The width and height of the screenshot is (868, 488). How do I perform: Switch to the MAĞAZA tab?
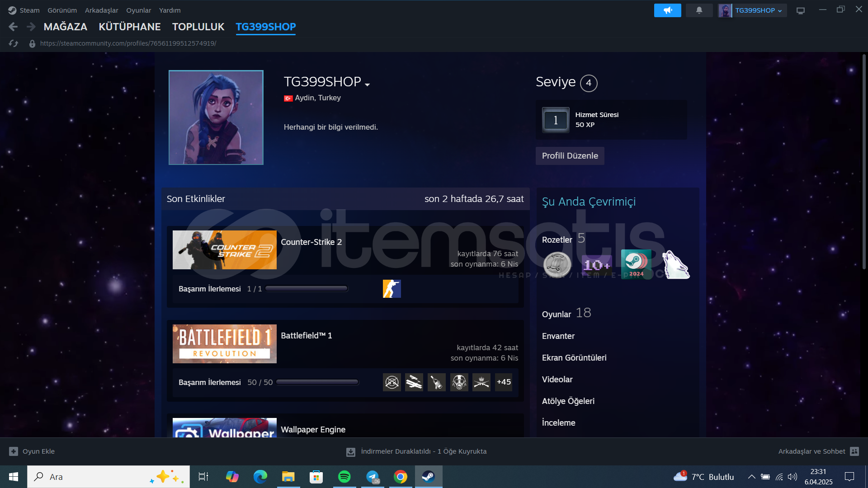click(x=66, y=27)
